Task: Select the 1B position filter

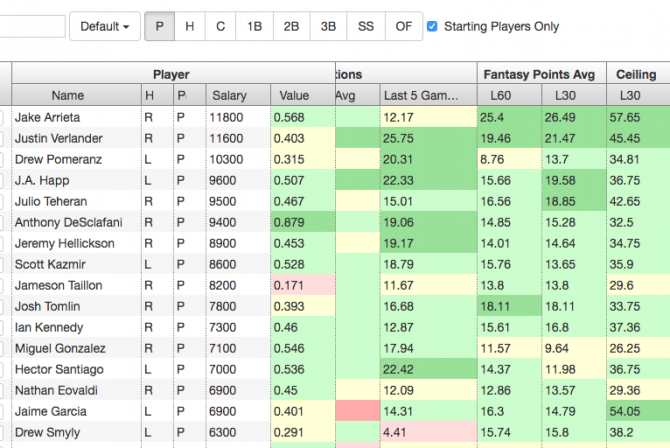Action: [x=254, y=27]
